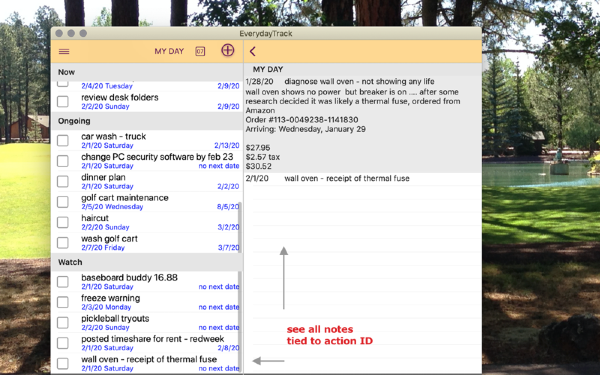Check off review desk folders

point(63,101)
